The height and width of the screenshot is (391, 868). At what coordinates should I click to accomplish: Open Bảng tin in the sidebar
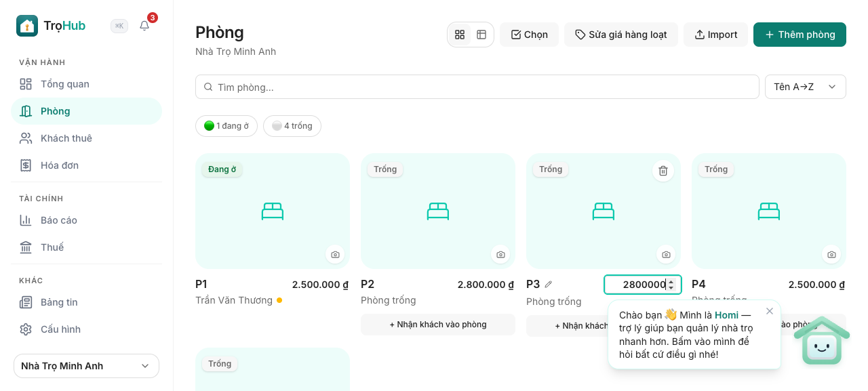(x=87, y=302)
